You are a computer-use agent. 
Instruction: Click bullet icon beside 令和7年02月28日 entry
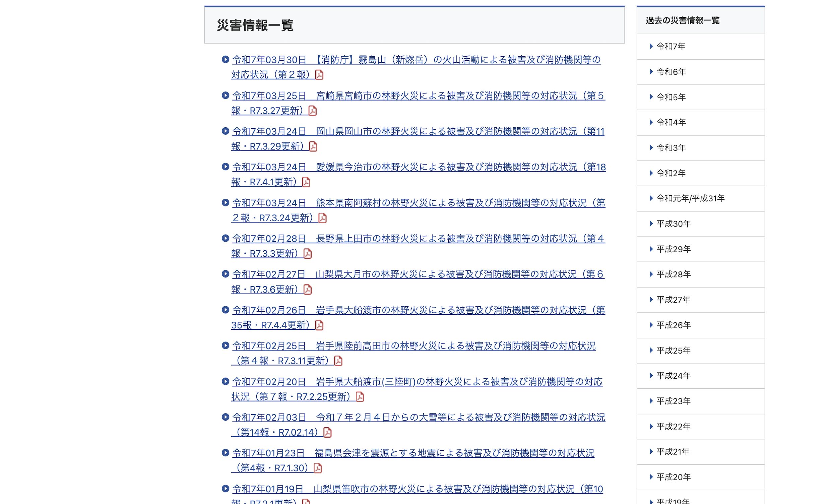pos(226,238)
